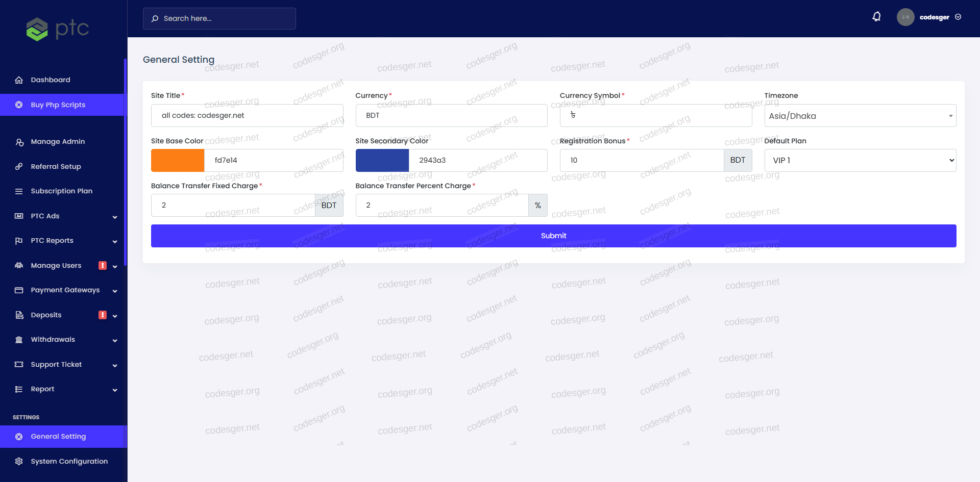Viewport: 980px width, 482px height.
Task: Click the orange Site Base Color swatch
Action: pos(178,161)
